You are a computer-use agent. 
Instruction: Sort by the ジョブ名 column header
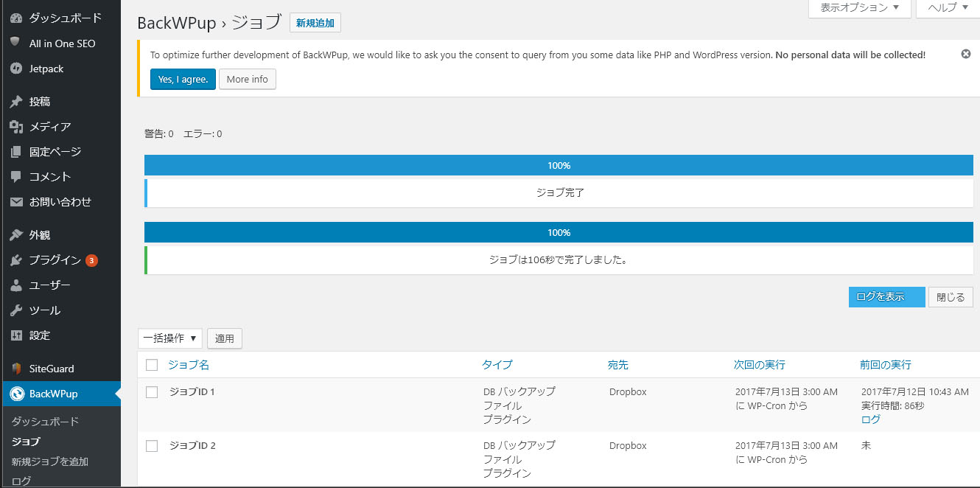(189, 365)
